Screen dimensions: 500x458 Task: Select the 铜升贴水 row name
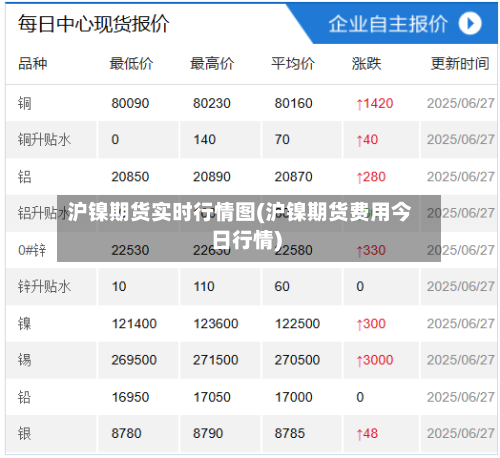pyautogui.click(x=44, y=140)
